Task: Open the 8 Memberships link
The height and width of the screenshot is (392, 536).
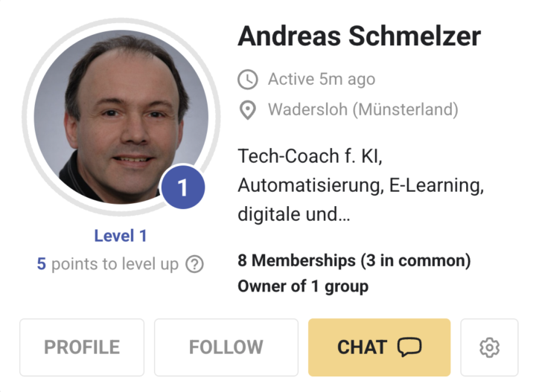Action: coord(296,261)
